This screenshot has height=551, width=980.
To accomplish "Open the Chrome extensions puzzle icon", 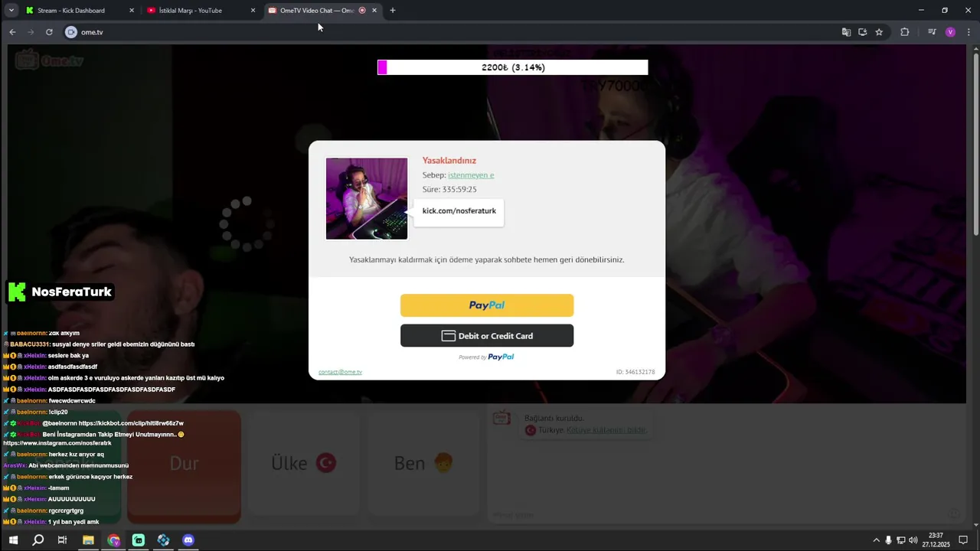I will tap(905, 32).
